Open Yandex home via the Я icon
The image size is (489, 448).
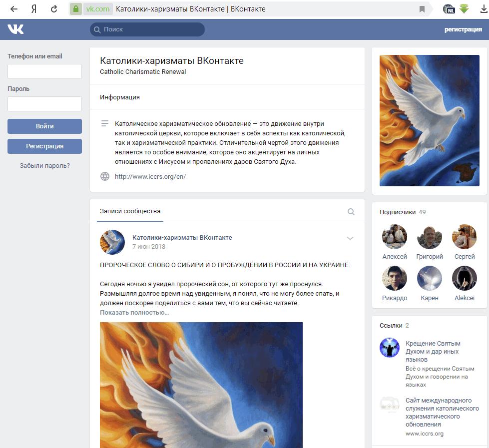[33, 9]
